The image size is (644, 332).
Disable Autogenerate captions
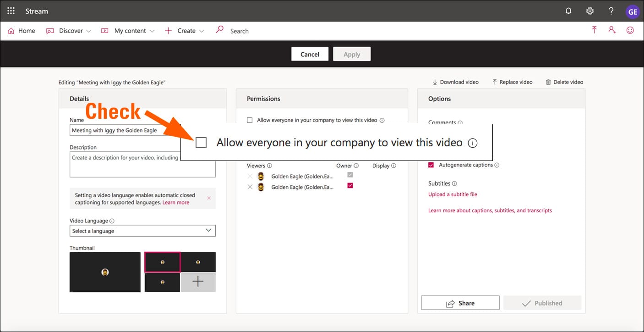coord(431,165)
